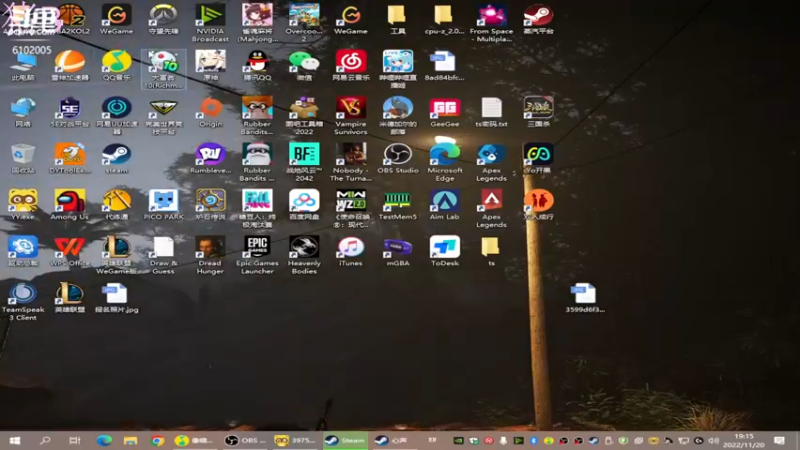Open the Rumbleverse desktop icon
This screenshot has height=450, width=800.
(x=210, y=158)
